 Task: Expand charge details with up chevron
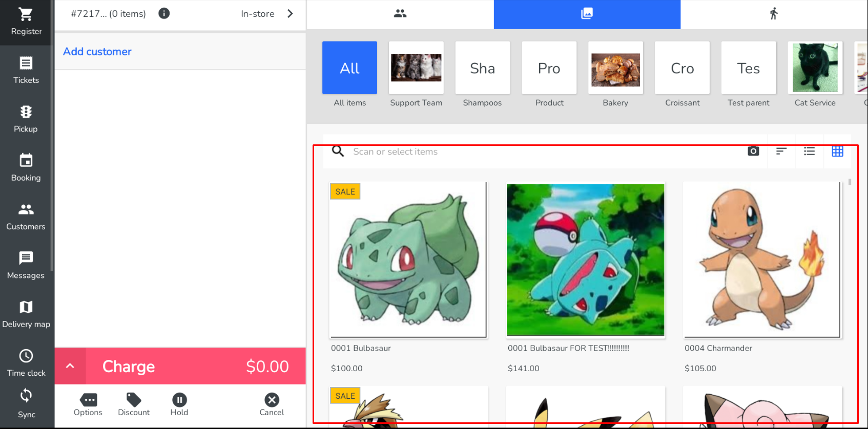pos(70,366)
